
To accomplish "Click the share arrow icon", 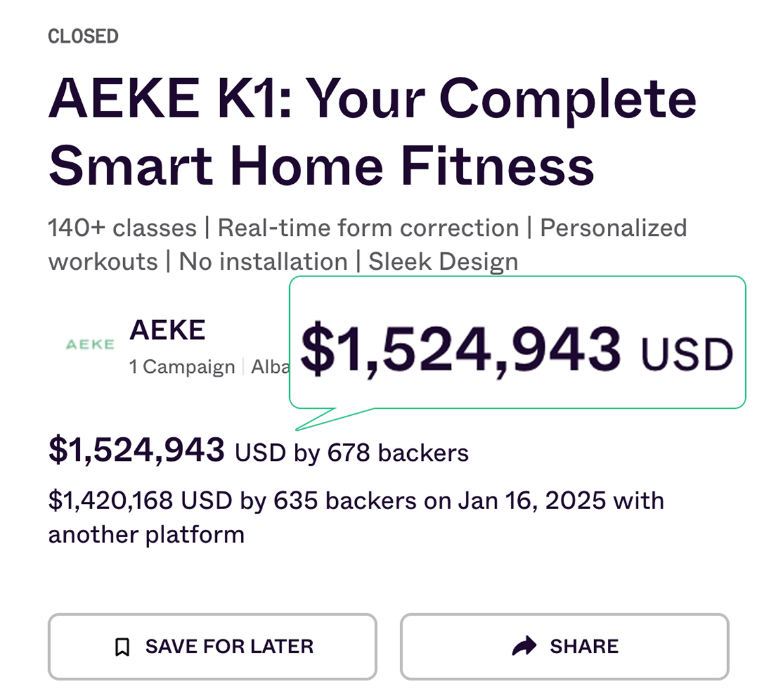I will (524, 646).
